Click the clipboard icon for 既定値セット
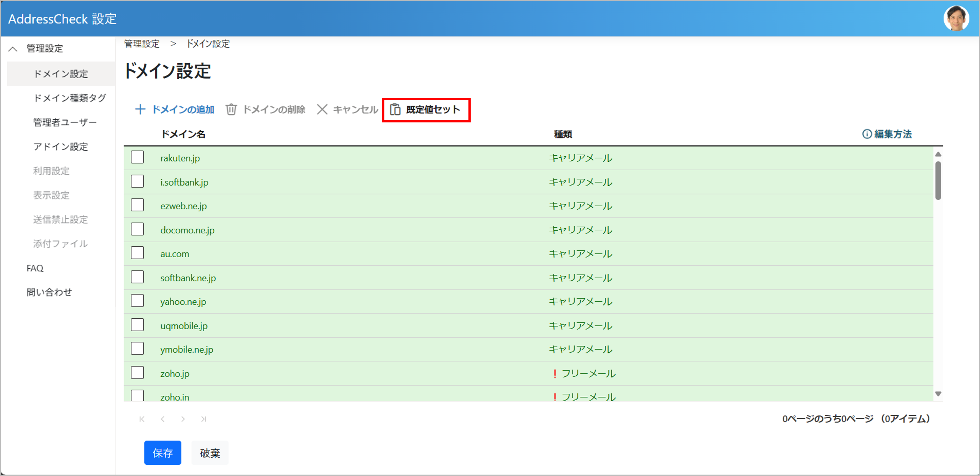Image resolution: width=980 pixels, height=476 pixels. point(395,110)
